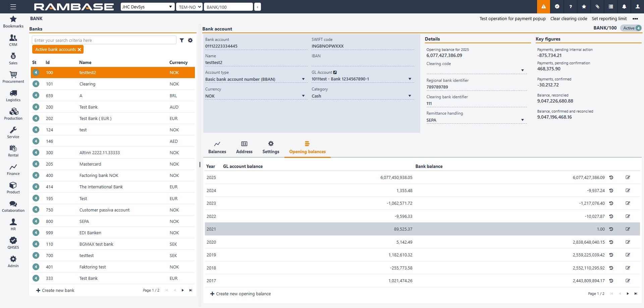The width and height of the screenshot is (644, 308).
Task: Click the alert warning icon in header
Action: pyautogui.click(x=543, y=7)
